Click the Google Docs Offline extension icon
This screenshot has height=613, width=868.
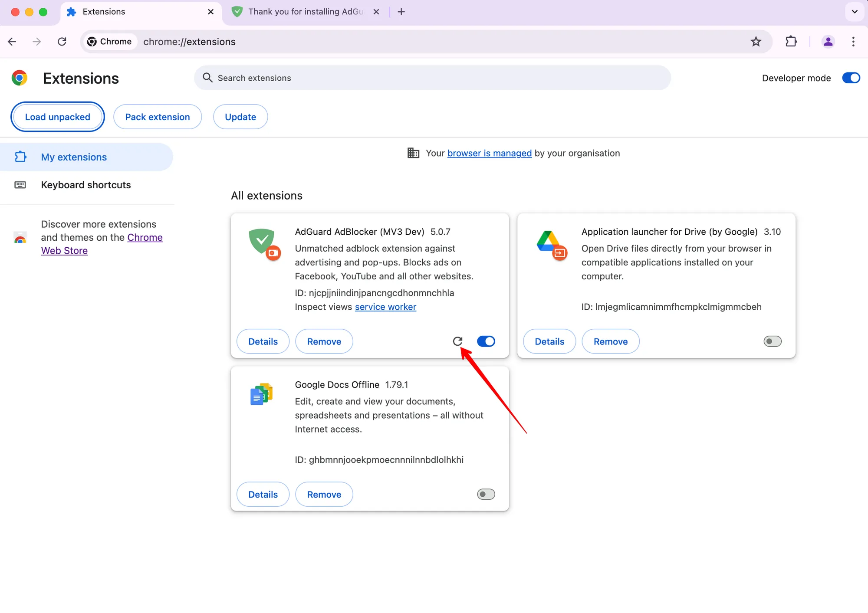pyautogui.click(x=261, y=393)
